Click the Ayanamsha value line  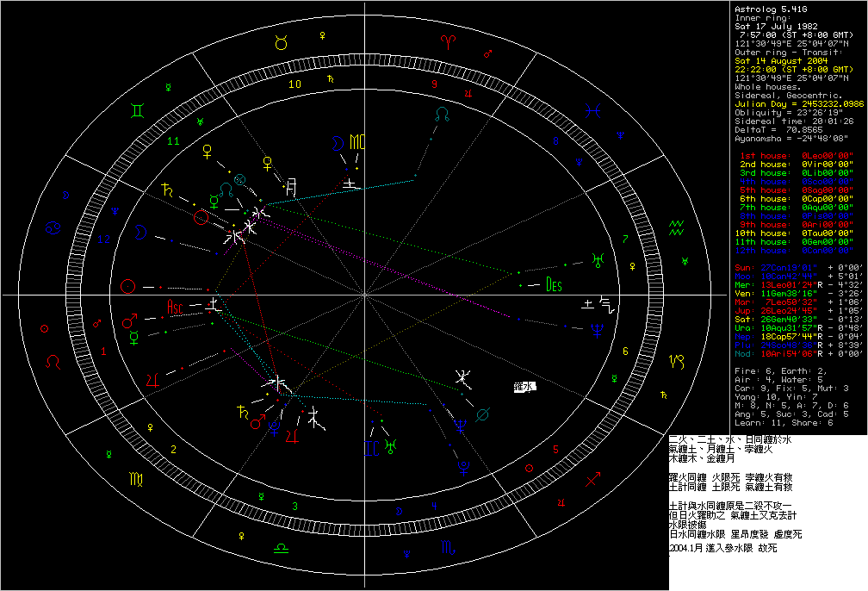coord(782,139)
